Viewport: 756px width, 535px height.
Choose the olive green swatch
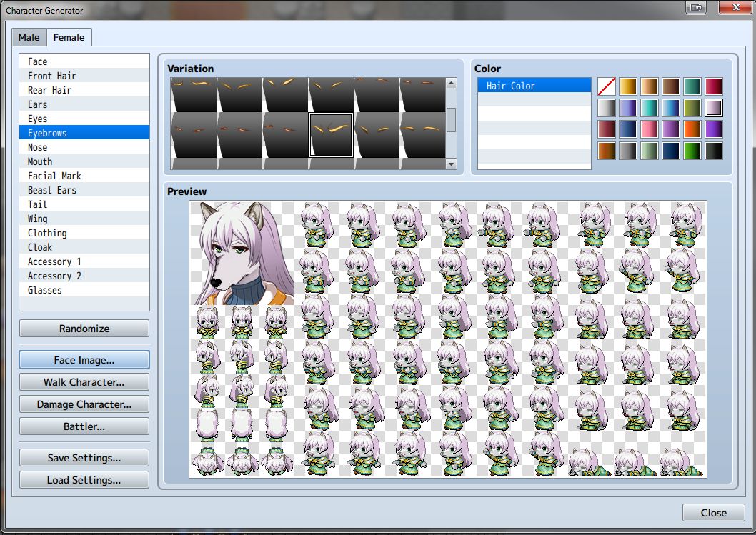tap(692, 108)
